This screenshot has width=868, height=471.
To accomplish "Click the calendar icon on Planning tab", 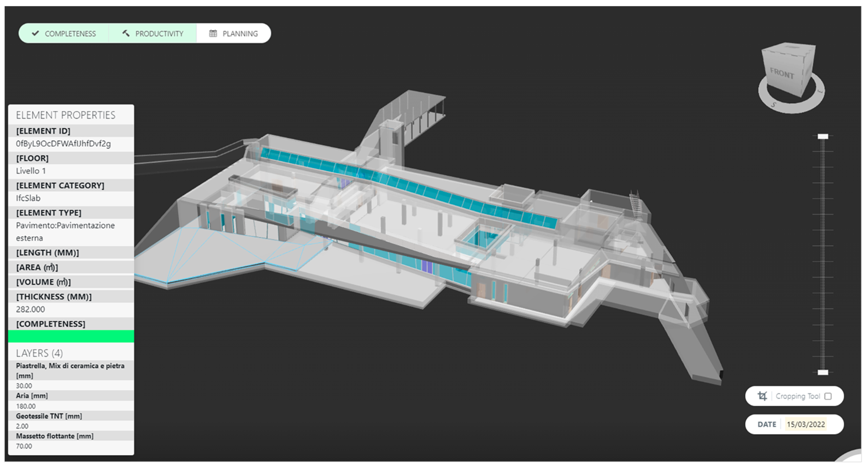I will 213,33.
